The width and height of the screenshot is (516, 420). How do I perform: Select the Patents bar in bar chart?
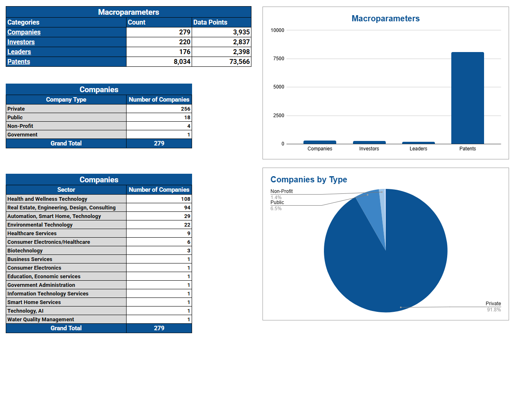click(467, 98)
